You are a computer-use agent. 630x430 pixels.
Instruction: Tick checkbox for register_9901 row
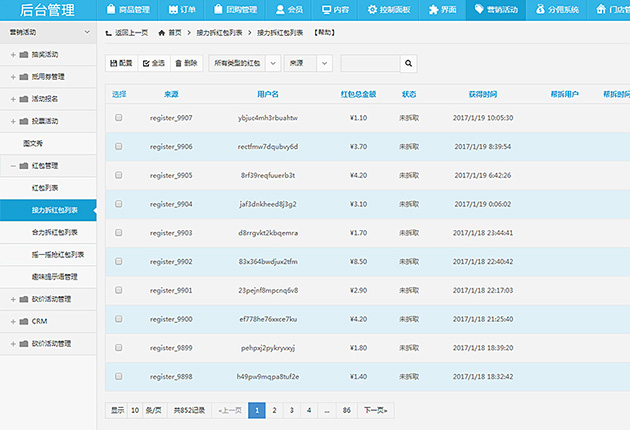click(x=119, y=290)
